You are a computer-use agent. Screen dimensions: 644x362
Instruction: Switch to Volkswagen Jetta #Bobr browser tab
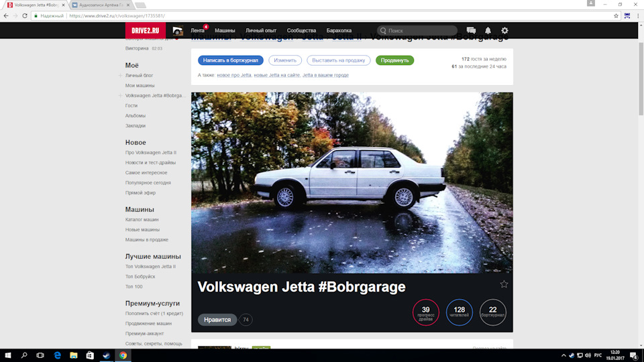click(x=36, y=5)
